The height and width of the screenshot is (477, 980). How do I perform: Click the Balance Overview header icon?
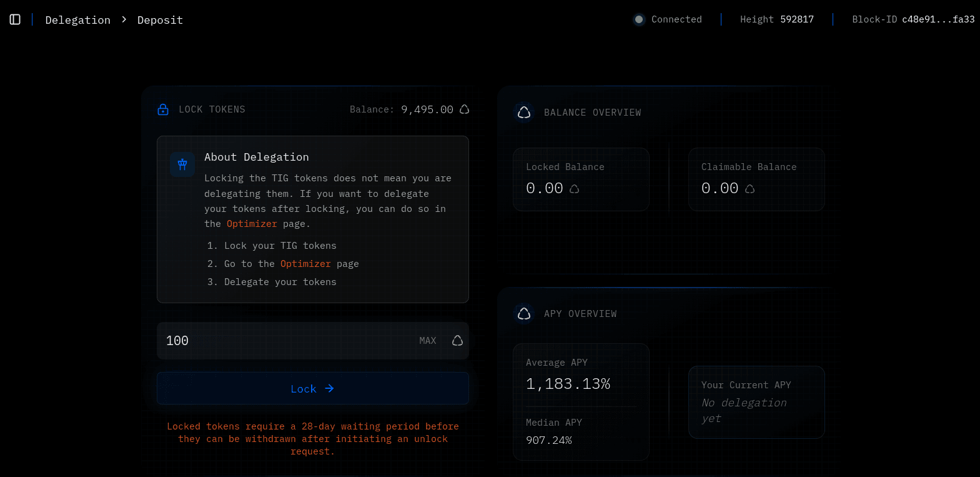click(524, 113)
